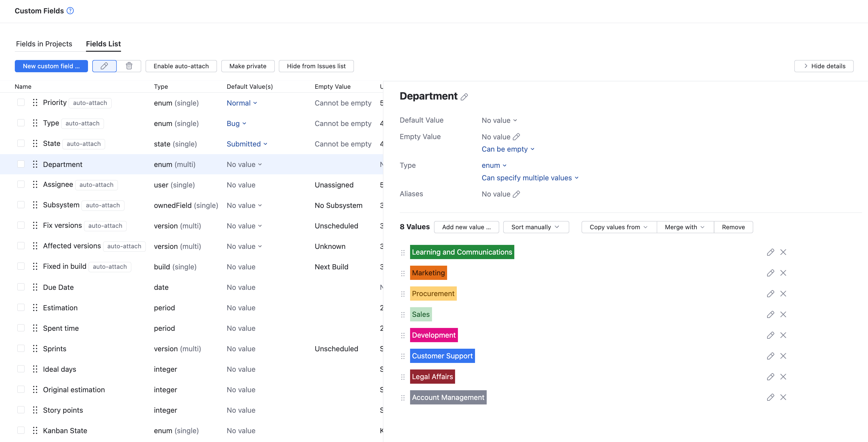Click the New custom field button
The height and width of the screenshot is (442, 868).
pyautogui.click(x=51, y=66)
